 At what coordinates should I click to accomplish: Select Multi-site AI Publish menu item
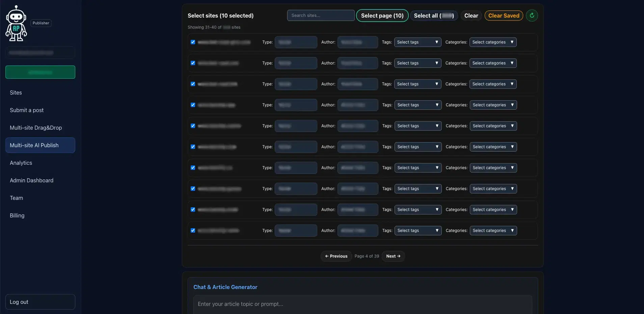click(x=40, y=145)
